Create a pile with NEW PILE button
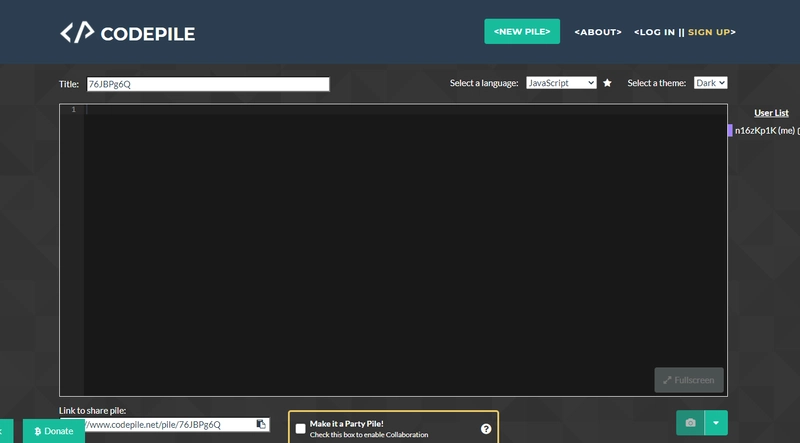 click(x=522, y=32)
